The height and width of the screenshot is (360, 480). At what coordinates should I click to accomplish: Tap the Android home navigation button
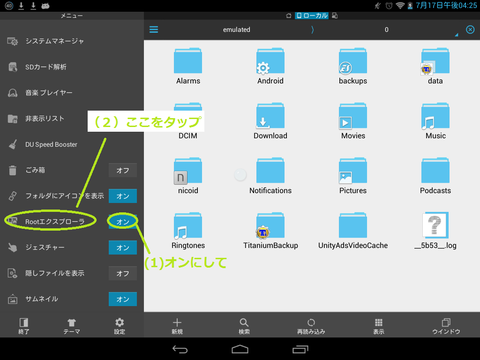click(240, 349)
